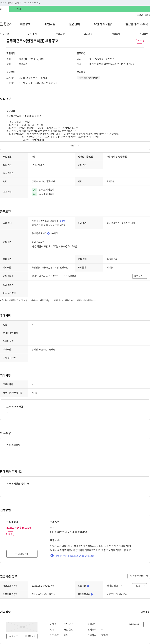Click the 비희망 value for 병역 대체 복무자
150x644 pixels.
[35, 393]
